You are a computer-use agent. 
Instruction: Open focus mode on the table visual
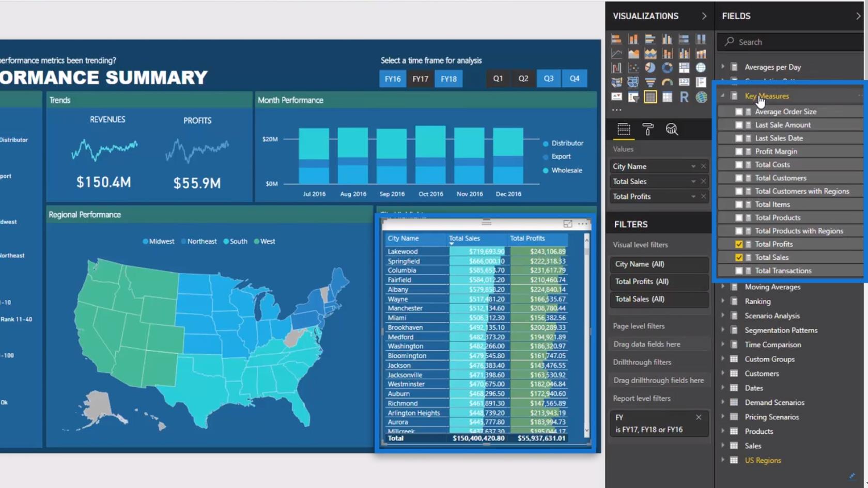568,224
